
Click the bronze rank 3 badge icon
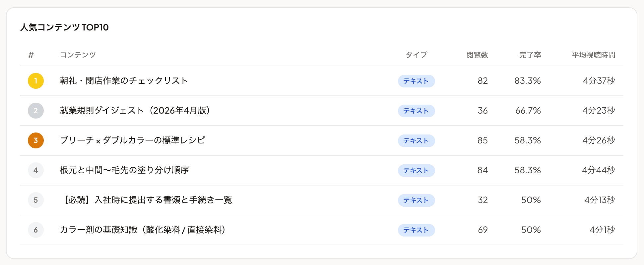35,140
